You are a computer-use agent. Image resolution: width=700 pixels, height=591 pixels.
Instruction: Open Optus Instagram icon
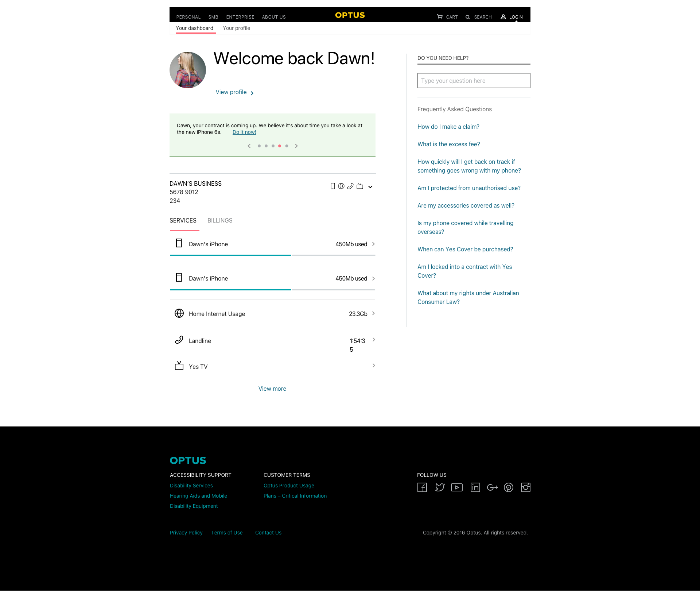[526, 487]
